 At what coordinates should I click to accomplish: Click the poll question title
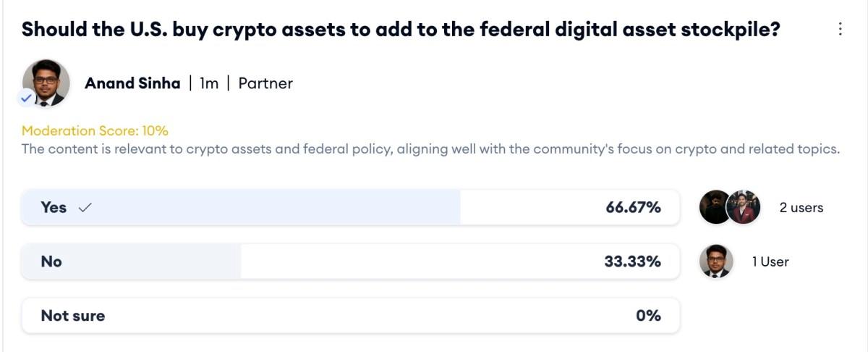click(x=401, y=30)
